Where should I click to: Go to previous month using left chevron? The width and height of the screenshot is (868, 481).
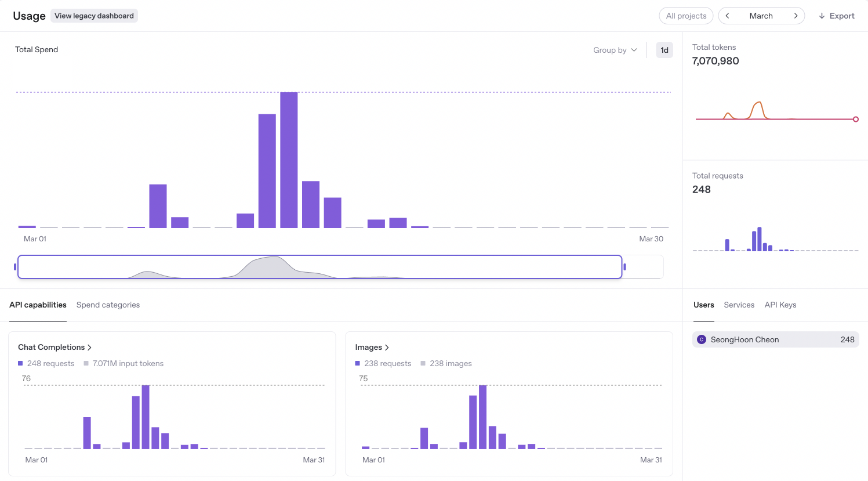tap(728, 16)
